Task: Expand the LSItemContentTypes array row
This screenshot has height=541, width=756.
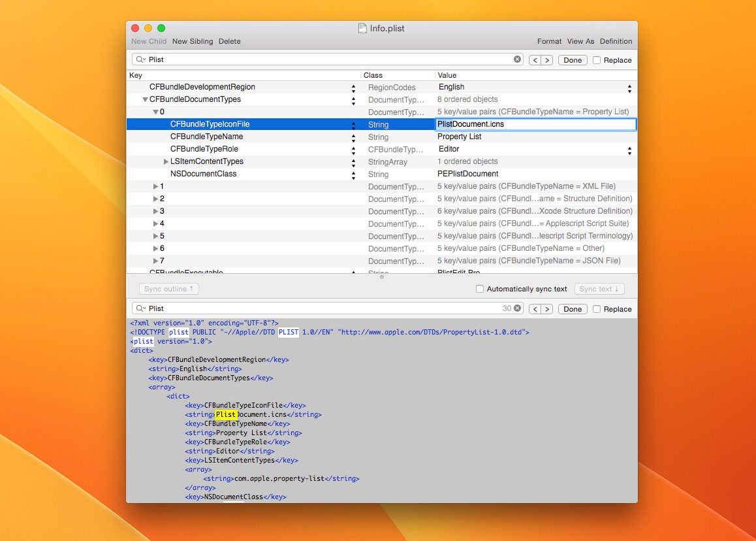Action: point(166,161)
